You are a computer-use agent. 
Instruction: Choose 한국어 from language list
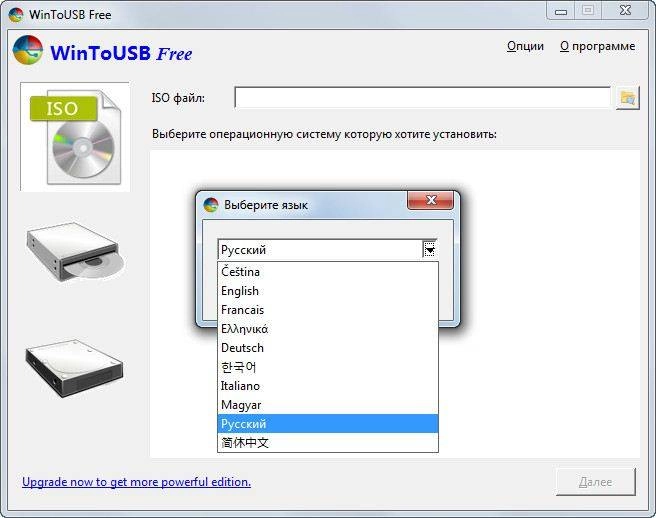pyautogui.click(x=328, y=367)
